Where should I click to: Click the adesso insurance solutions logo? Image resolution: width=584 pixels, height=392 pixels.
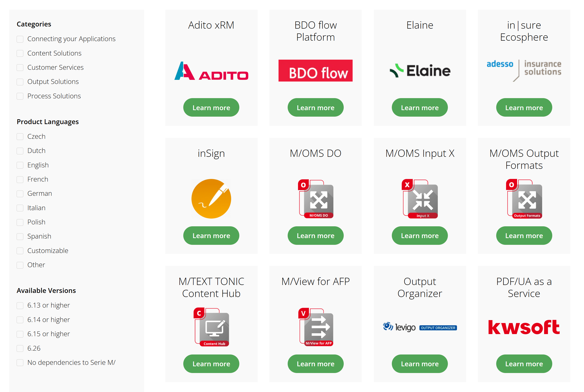pos(524,70)
